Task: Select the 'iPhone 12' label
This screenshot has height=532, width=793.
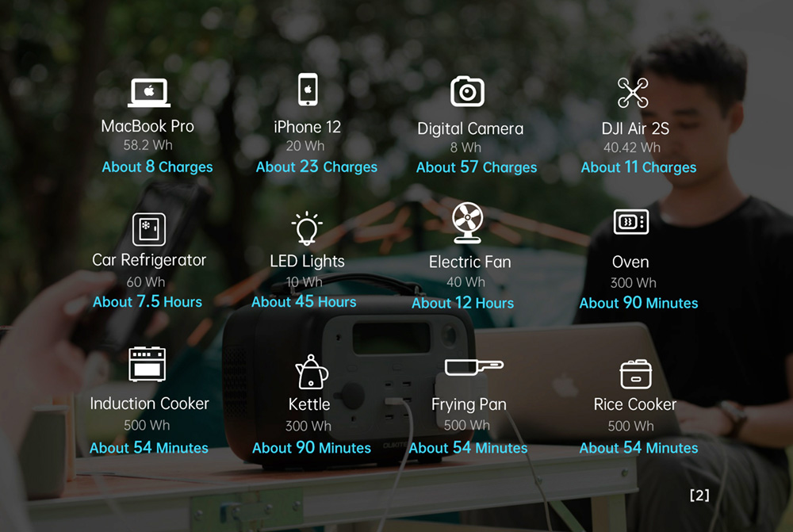Action: (308, 126)
